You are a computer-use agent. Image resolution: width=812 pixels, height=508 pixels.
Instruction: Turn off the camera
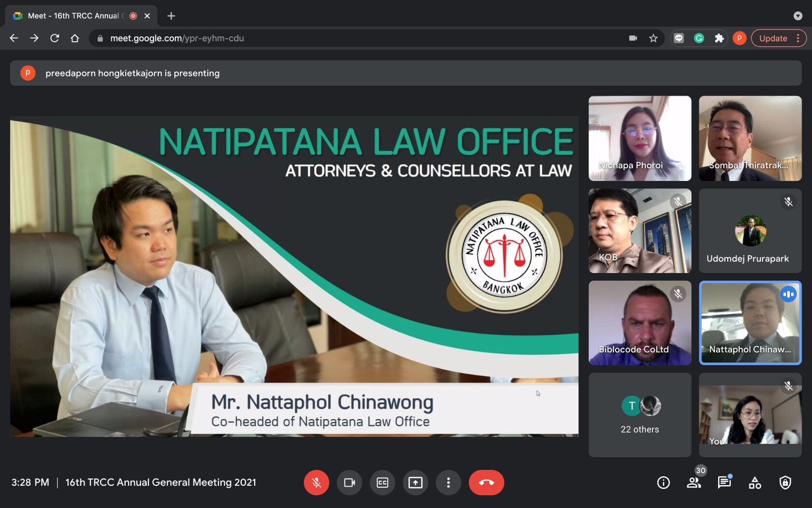[349, 482]
